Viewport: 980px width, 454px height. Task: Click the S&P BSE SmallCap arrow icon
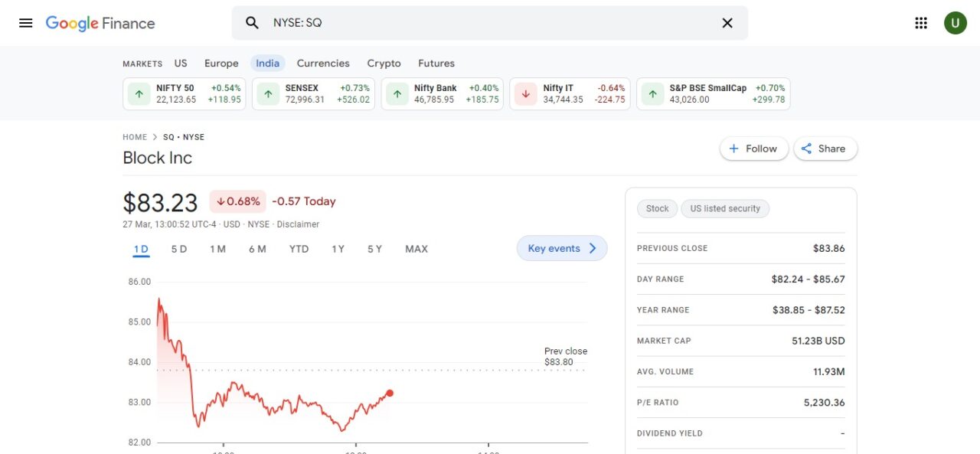coord(652,94)
